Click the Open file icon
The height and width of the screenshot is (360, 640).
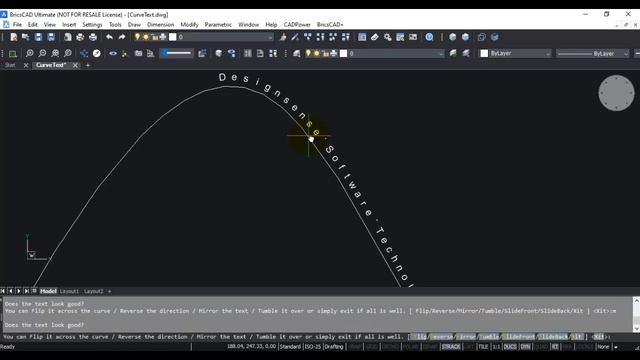tap(26, 37)
